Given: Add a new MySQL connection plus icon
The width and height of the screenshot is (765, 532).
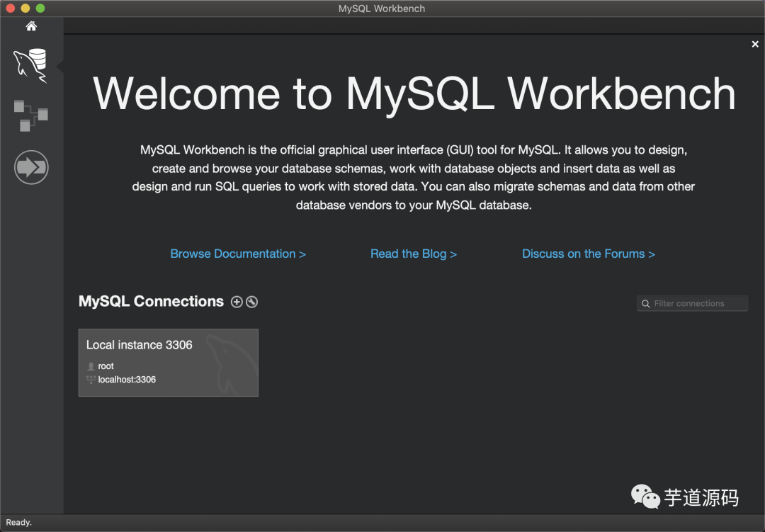Looking at the screenshot, I should coord(237,302).
